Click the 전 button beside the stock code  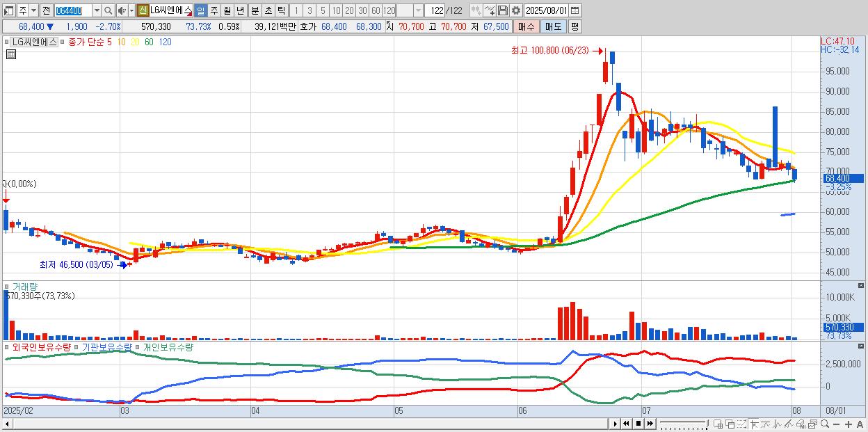(x=46, y=10)
